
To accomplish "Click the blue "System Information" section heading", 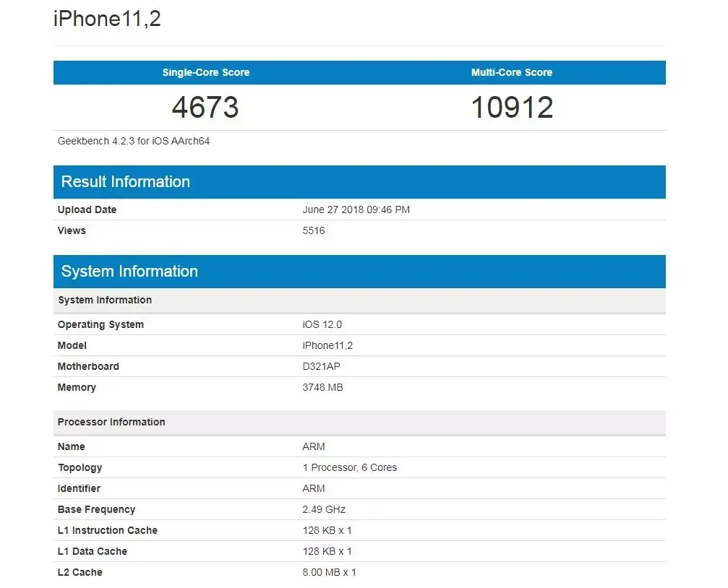I will click(x=129, y=271).
